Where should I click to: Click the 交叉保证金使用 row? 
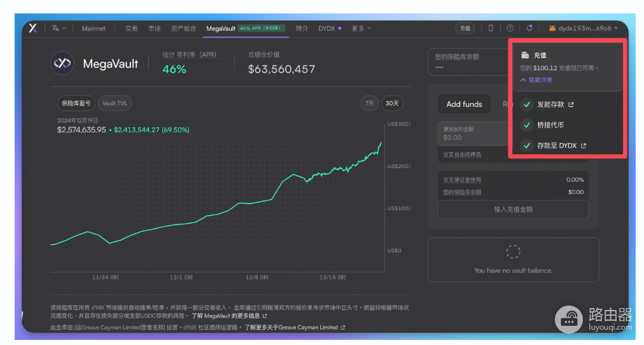[x=513, y=180]
